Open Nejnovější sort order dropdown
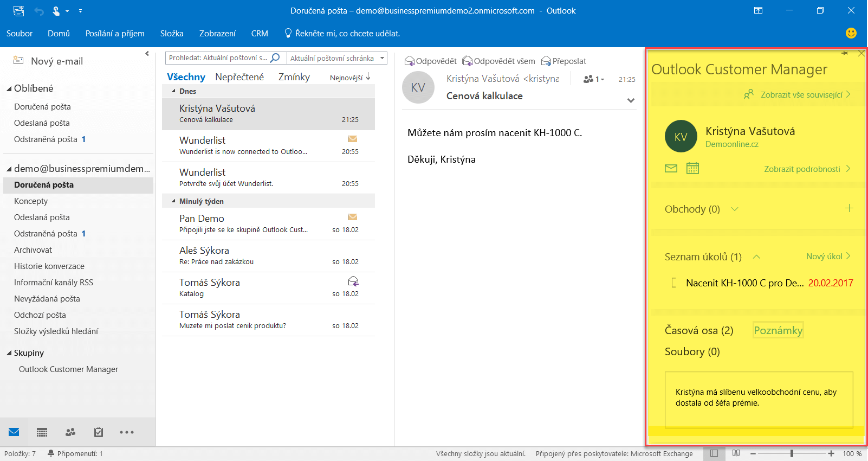 point(350,78)
